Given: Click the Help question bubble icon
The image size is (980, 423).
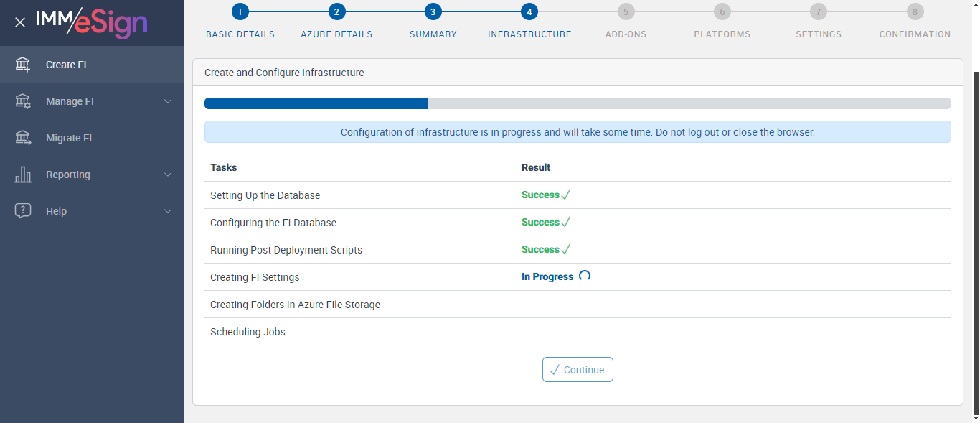Looking at the screenshot, I should 23,211.
